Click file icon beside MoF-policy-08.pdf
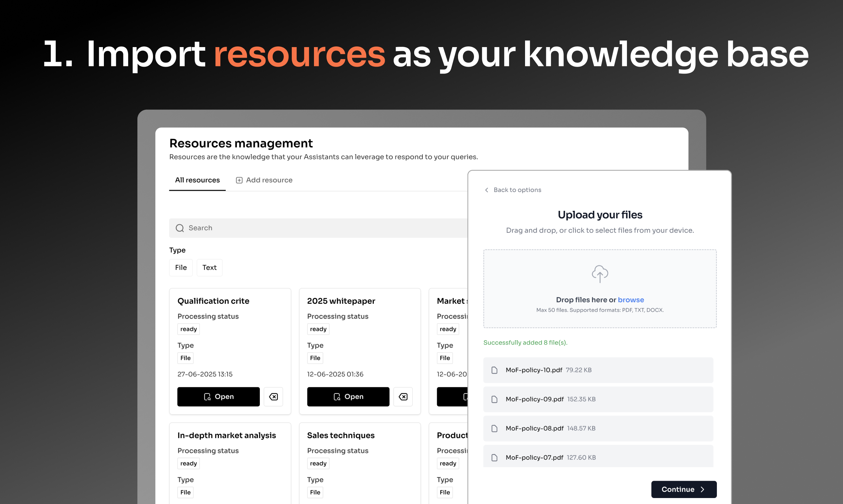This screenshot has width=843, height=504. (x=494, y=428)
